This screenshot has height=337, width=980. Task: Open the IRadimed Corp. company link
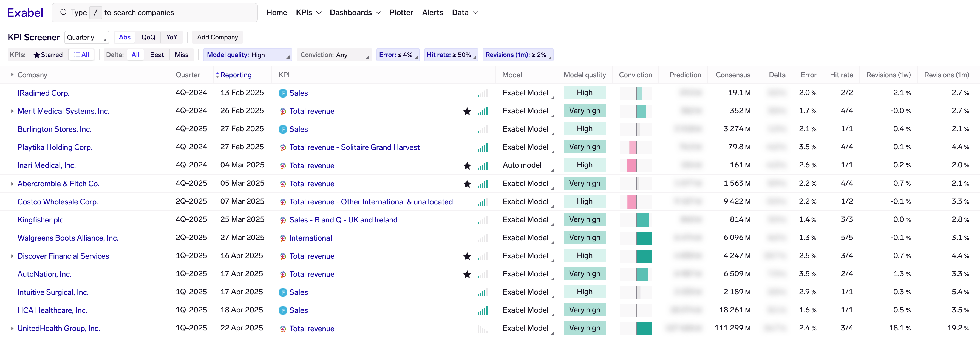[43, 93]
